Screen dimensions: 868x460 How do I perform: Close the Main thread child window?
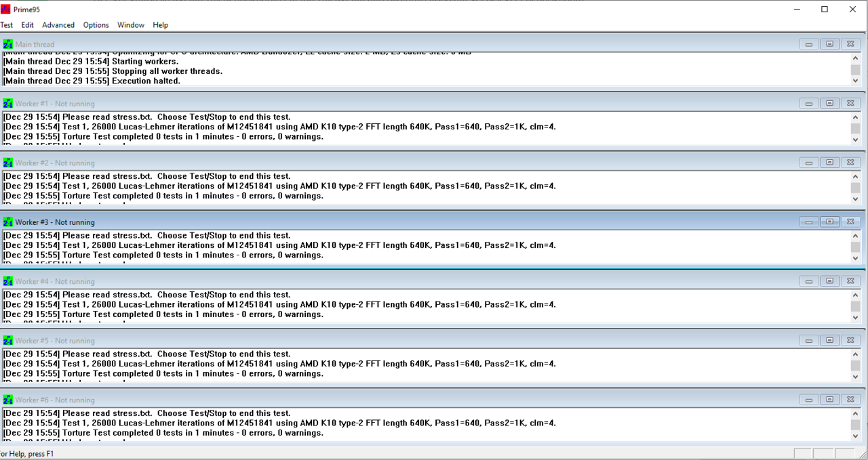click(850, 44)
